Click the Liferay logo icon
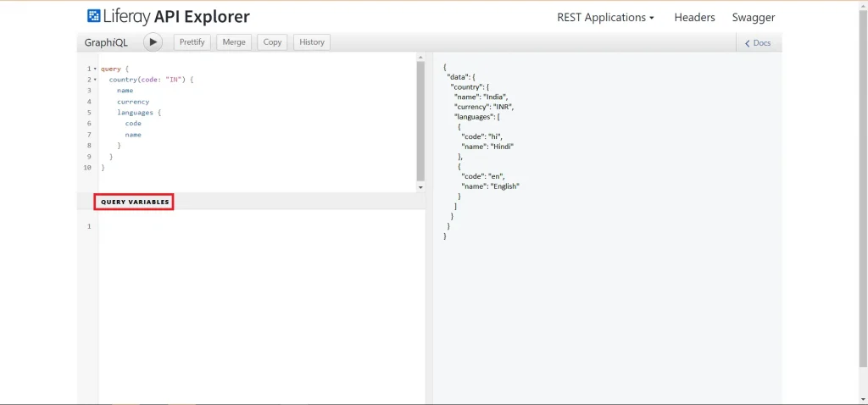 tap(93, 16)
